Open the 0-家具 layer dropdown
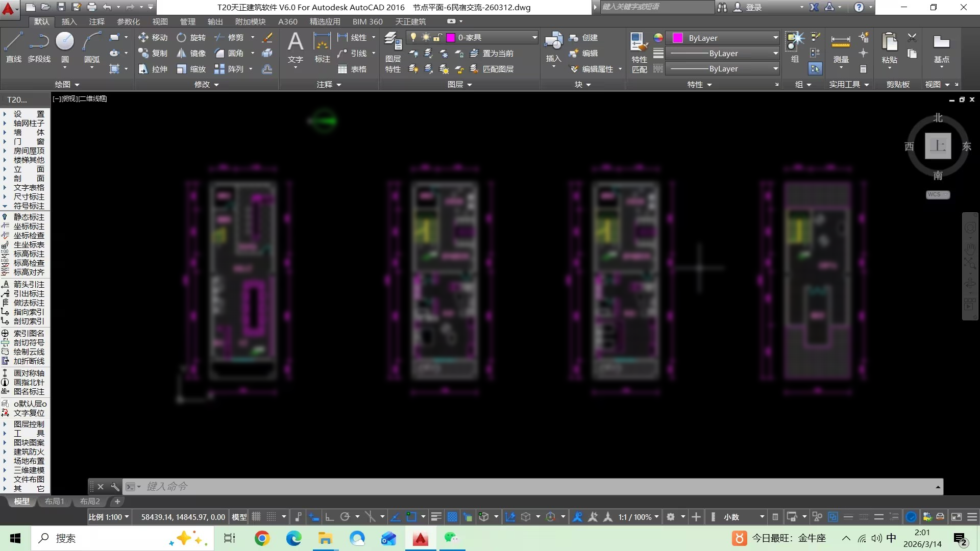Image resolution: width=980 pixels, height=551 pixels. coord(534,37)
